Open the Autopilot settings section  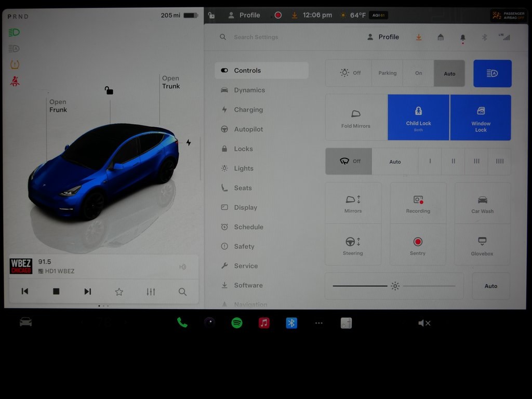pos(248,129)
